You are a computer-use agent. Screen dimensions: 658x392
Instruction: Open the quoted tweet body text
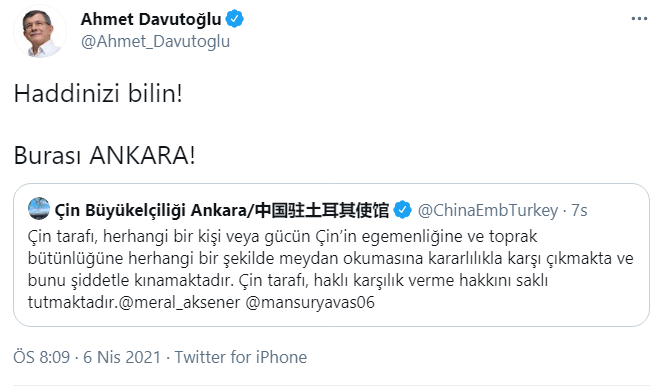click(331, 269)
